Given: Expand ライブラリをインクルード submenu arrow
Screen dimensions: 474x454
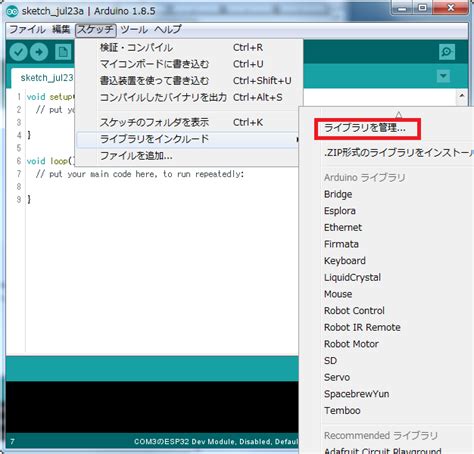Looking at the screenshot, I should pos(297,139).
